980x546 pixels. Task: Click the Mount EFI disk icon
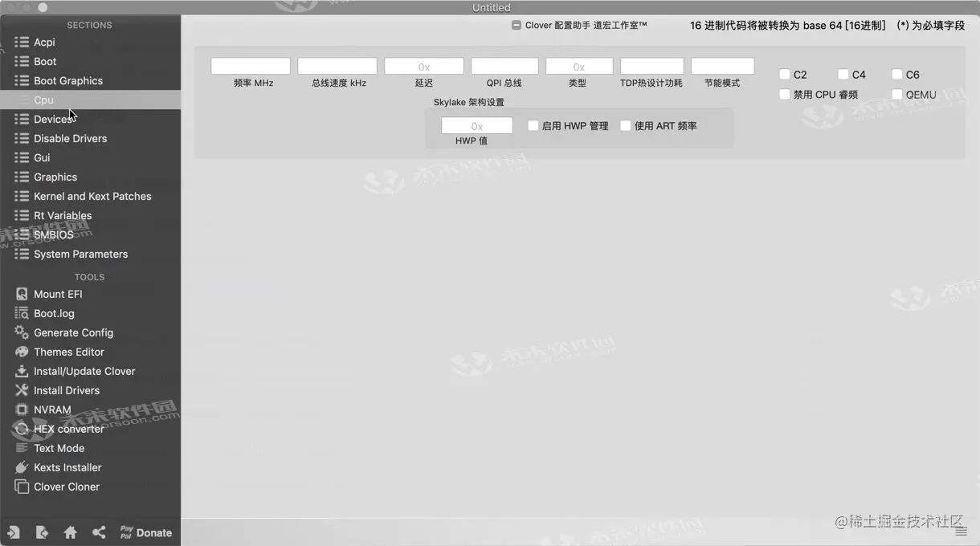point(22,294)
